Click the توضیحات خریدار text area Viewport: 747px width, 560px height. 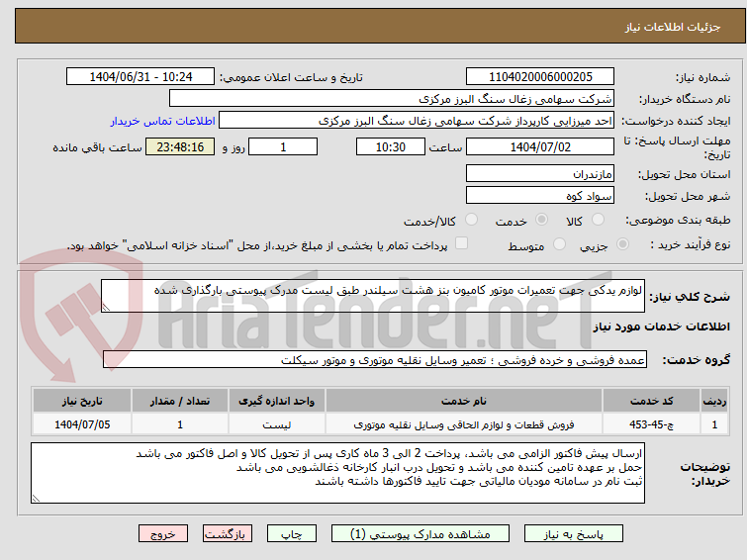pos(337,473)
